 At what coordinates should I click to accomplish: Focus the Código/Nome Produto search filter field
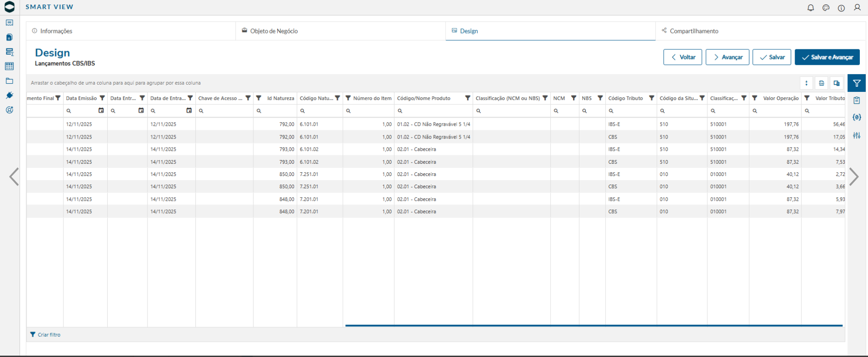pos(433,111)
